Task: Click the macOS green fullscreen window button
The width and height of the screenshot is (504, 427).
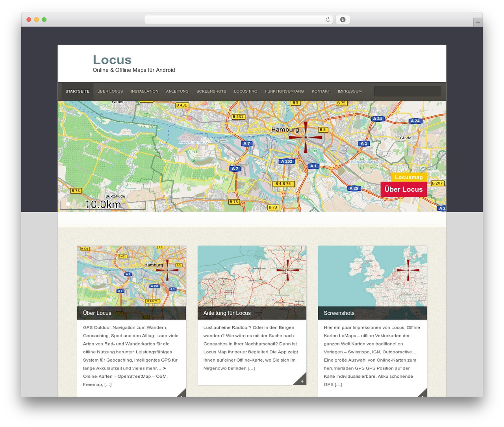Action: click(x=44, y=20)
